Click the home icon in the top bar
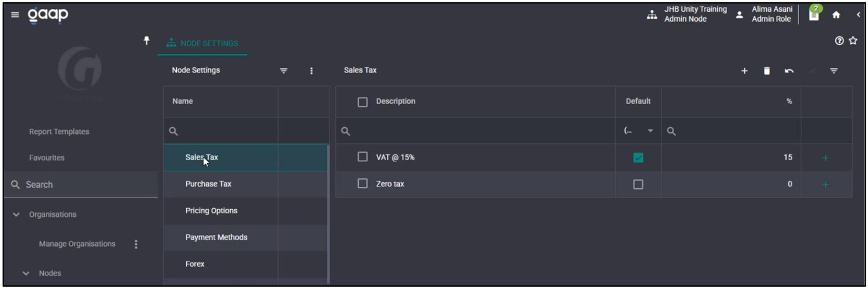This screenshot has height=287, width=868. [x=836, y=15]
